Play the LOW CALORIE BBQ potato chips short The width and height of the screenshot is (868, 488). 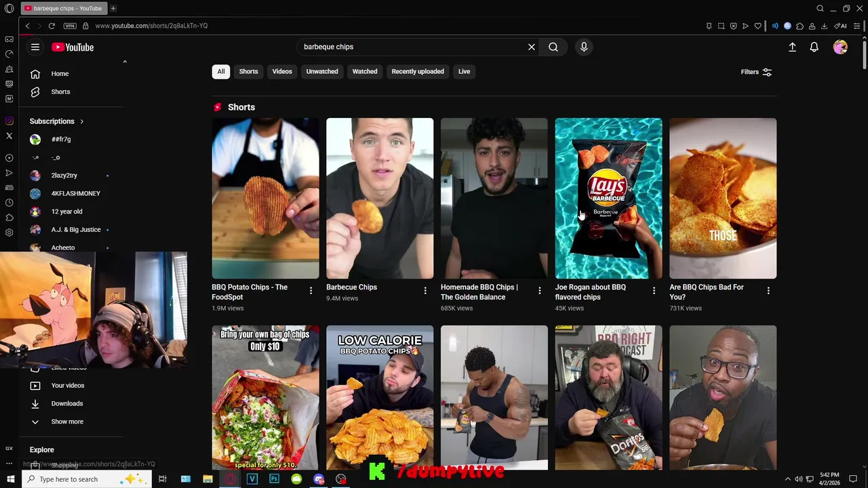(380, 397)
